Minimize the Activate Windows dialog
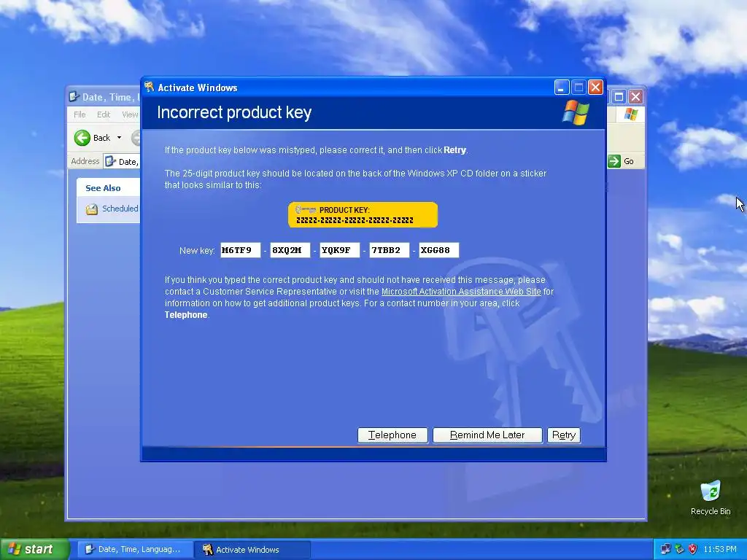The image size is (747, 560). coord(562,87)
